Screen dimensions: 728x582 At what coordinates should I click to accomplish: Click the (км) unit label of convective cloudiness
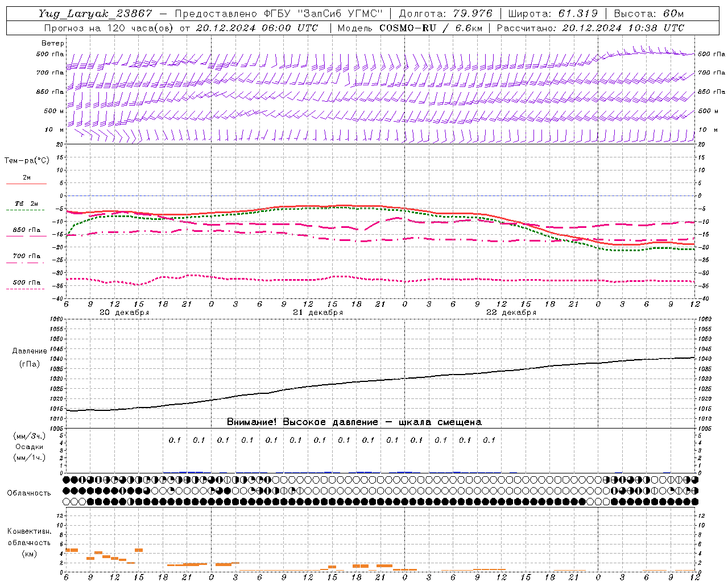click(30, 554)
